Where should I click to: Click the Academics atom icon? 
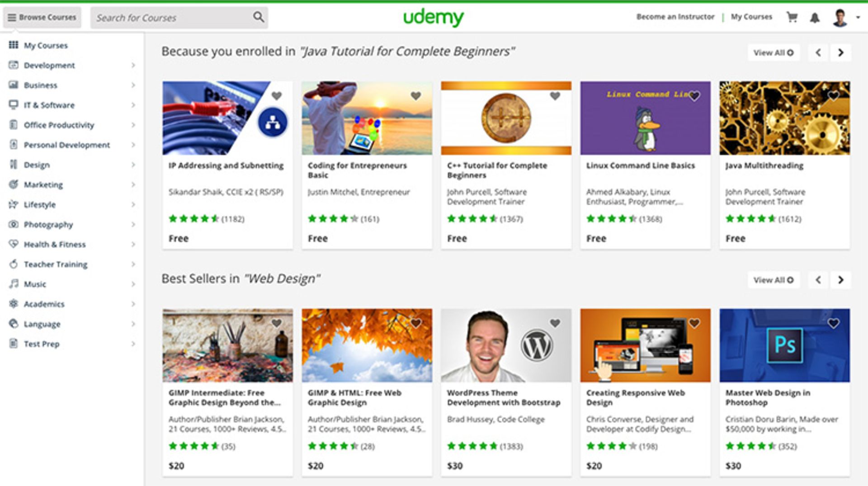[x=14, y=303]
